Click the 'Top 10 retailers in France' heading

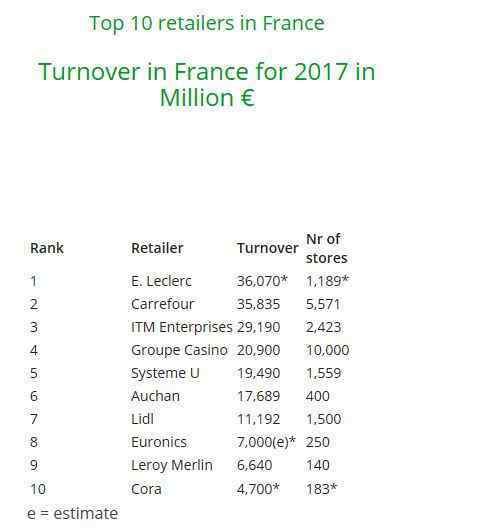[x=207, y=24]
